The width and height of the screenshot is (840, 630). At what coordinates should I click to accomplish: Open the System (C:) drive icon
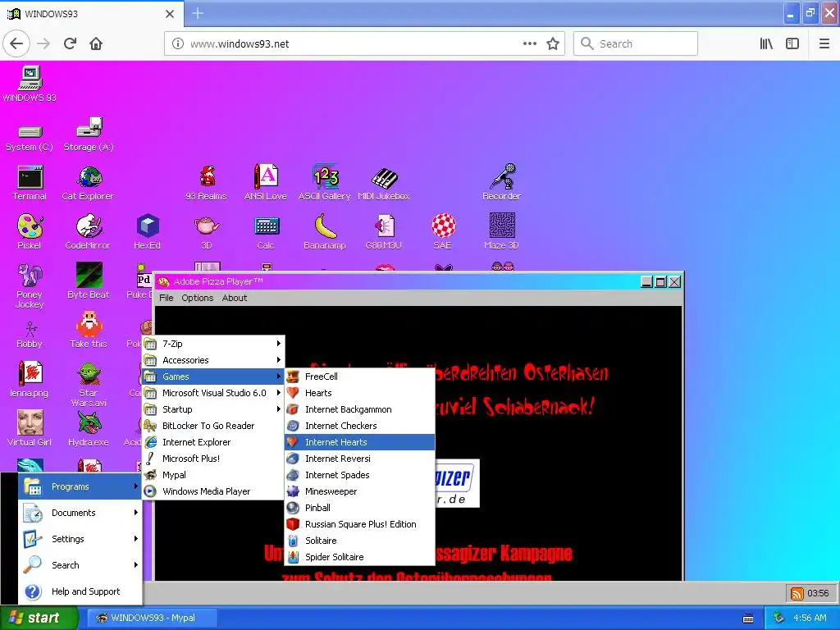[x=30, y=137]
